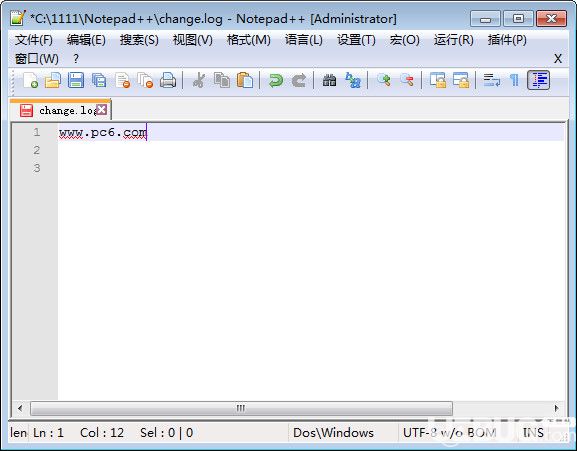Click the Notepad++ title bar icon
The width and height of the screenshot is (577, 451).
tap(18, 18)
